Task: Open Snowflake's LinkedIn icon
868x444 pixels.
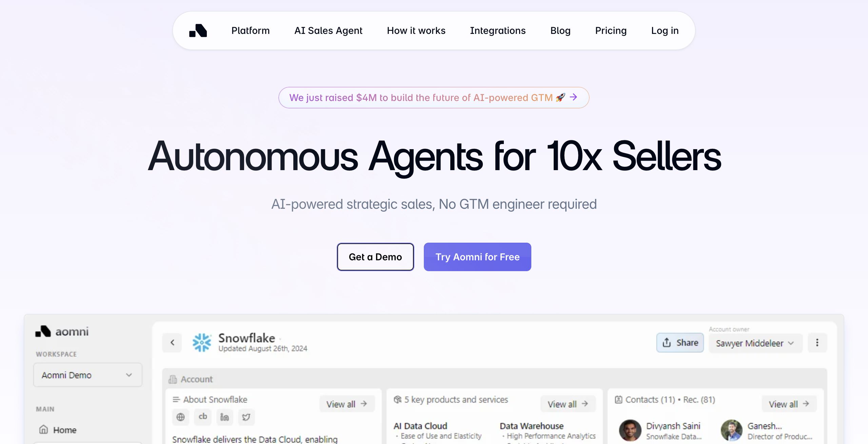Action: point(224,417)
